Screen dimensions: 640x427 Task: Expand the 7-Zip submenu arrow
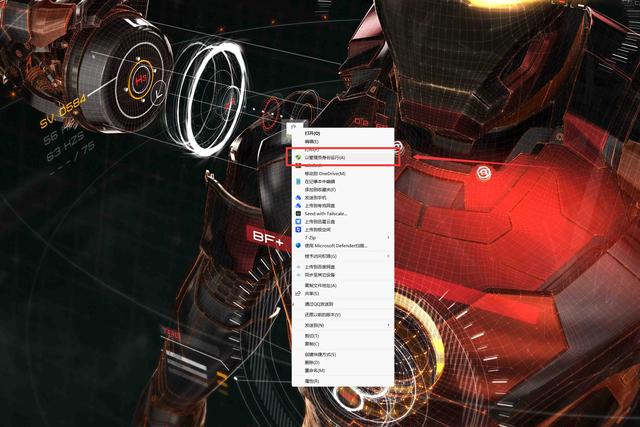point(388,238)
